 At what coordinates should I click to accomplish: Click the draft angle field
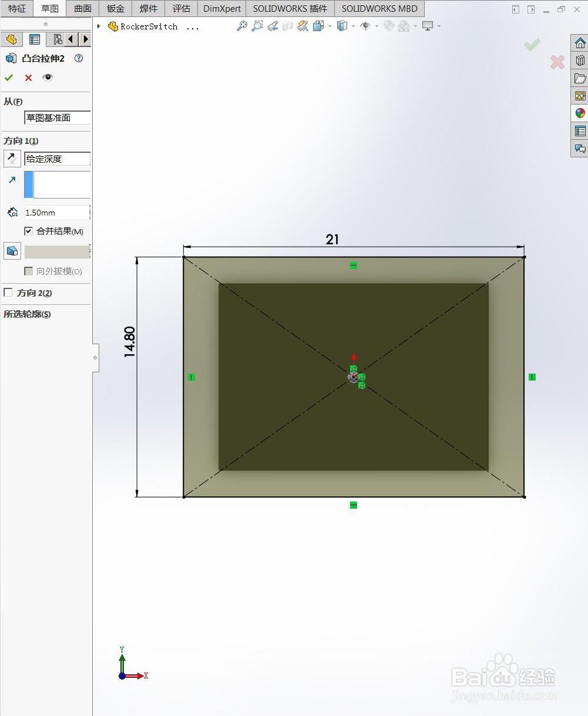coord(56,252)
